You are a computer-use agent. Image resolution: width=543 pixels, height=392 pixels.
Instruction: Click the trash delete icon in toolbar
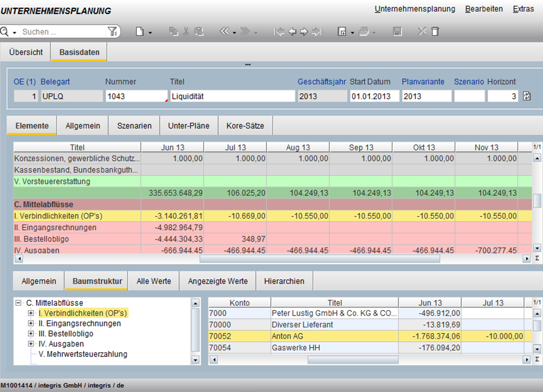[x=435, y=32]
